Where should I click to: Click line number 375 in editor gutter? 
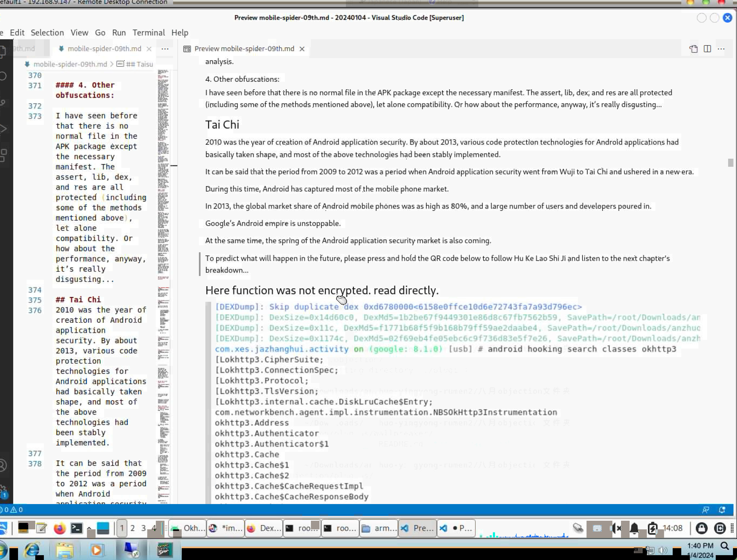pos(35,300)
